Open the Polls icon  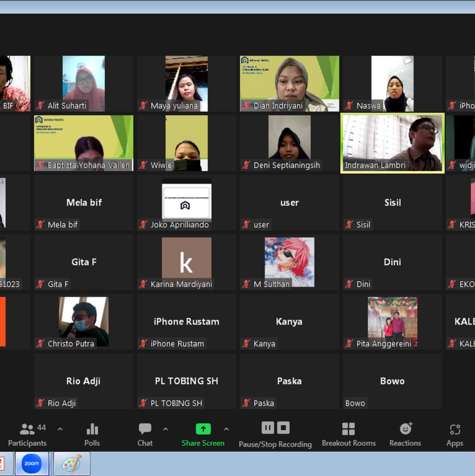[x=92, y=430]
